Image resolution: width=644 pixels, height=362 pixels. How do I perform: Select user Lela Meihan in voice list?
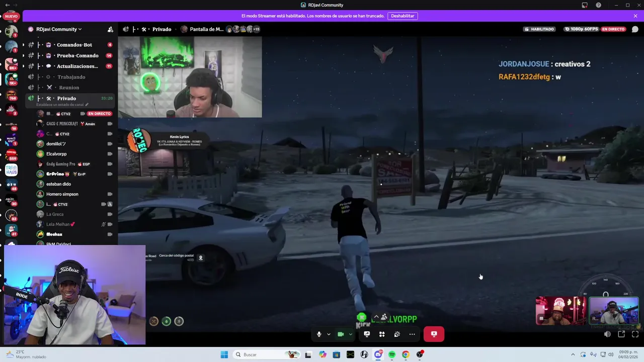pyautogui.click(x=74, y=224)
